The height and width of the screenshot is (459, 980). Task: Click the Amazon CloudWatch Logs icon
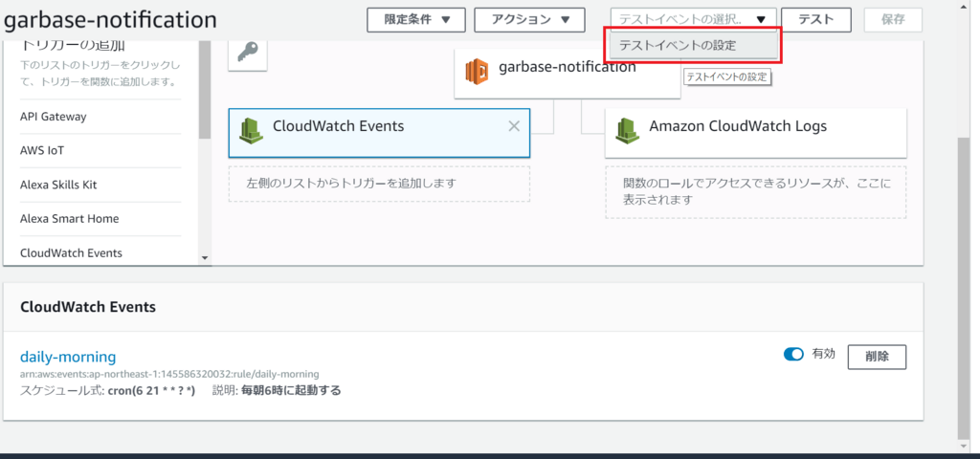coord(627,127)
